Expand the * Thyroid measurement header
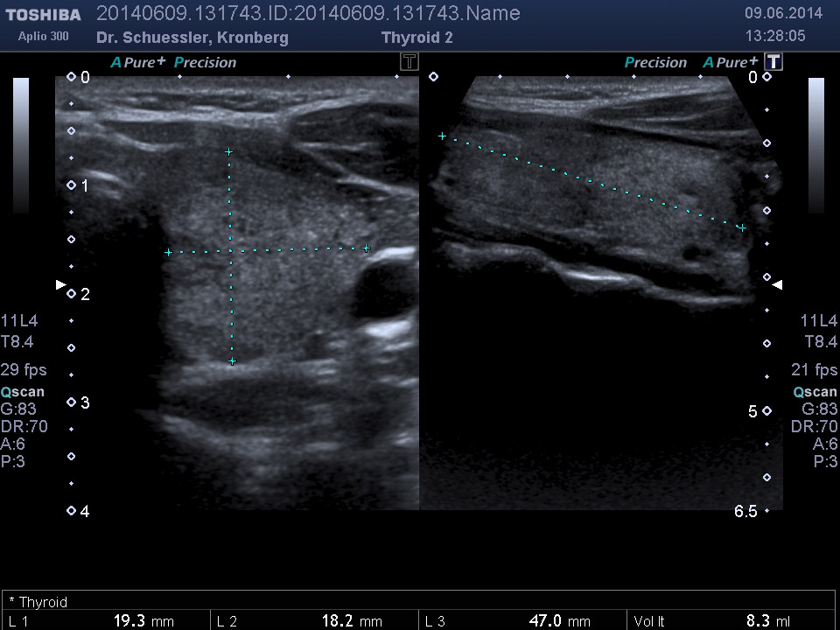 tap(38, 602)
